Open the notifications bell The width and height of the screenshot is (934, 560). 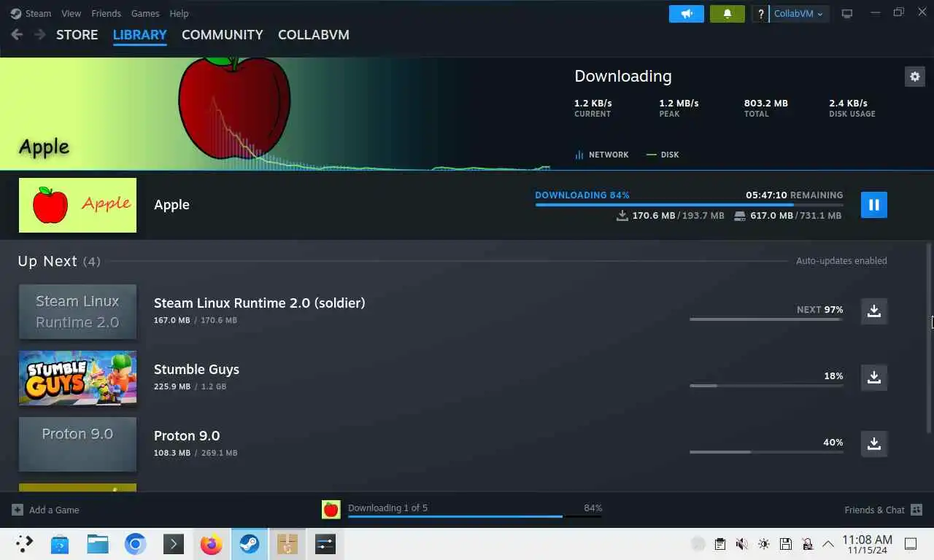pyautogui.click(x=727, y=14)
